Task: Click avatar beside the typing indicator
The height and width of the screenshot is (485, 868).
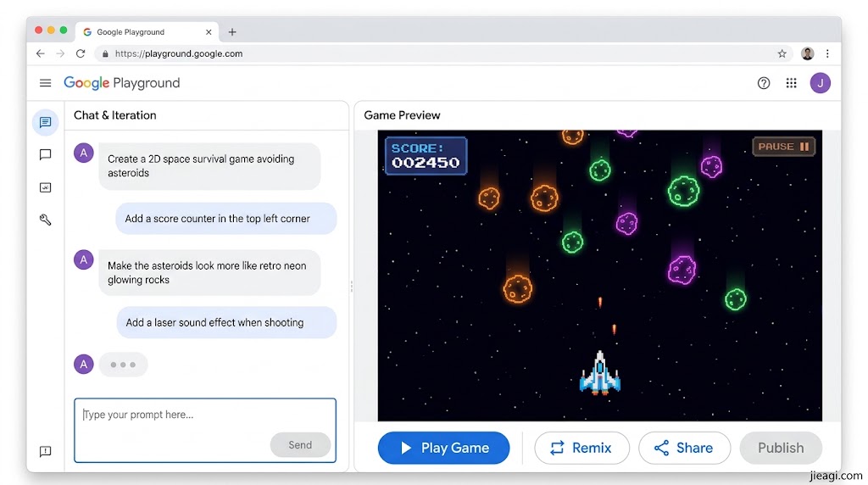Action: [x=84, y=365]
